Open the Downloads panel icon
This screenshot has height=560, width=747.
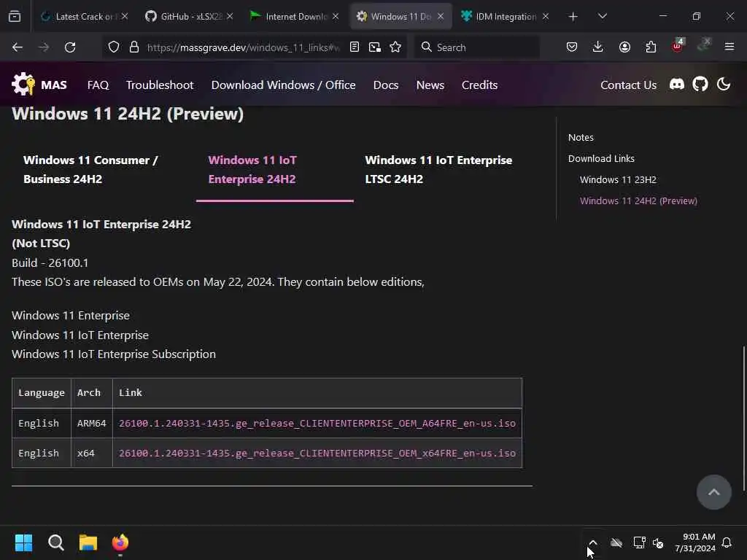[598, 47]
